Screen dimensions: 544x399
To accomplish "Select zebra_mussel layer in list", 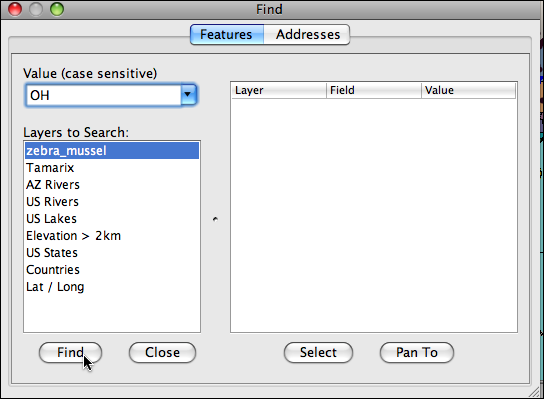I will (112, 151).
